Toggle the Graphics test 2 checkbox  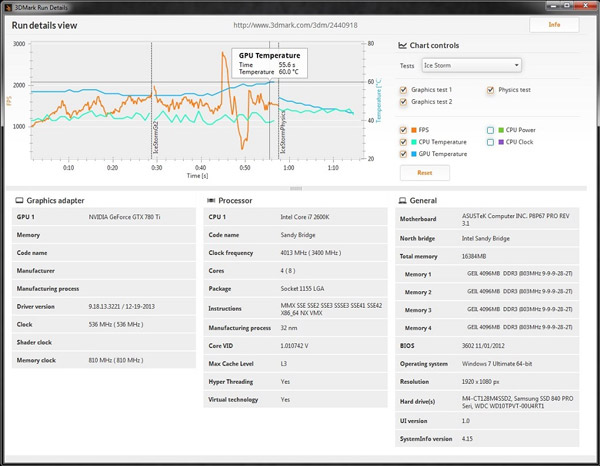[x=403, y=102]
